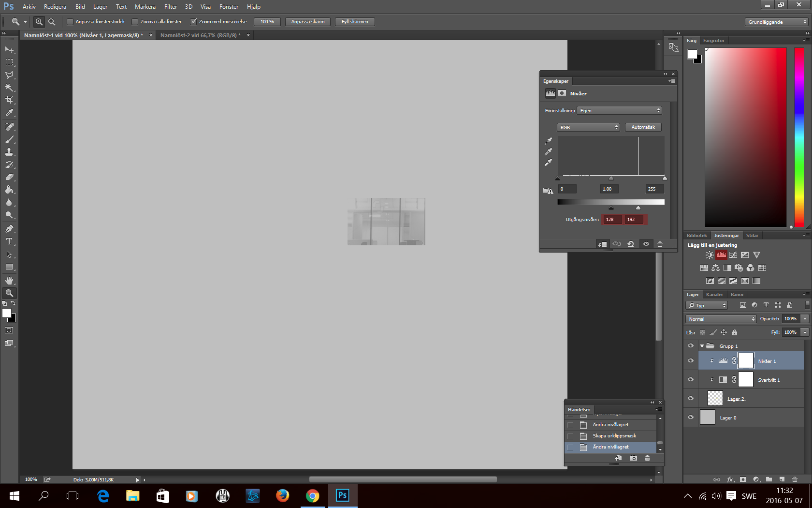Click the Utgångsnivåer 128 input field
This screenshot has height=508, width=812.
pos(612,220)
